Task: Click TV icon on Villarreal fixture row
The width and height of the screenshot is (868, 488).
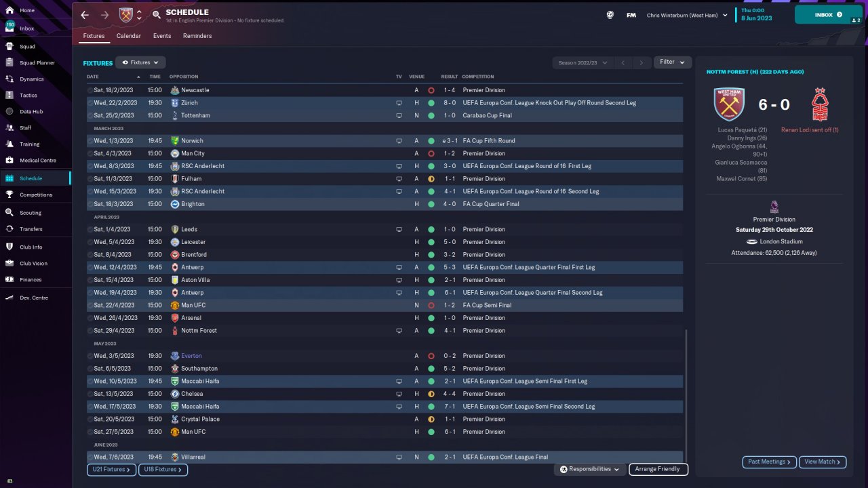Action: pos(399,457)
